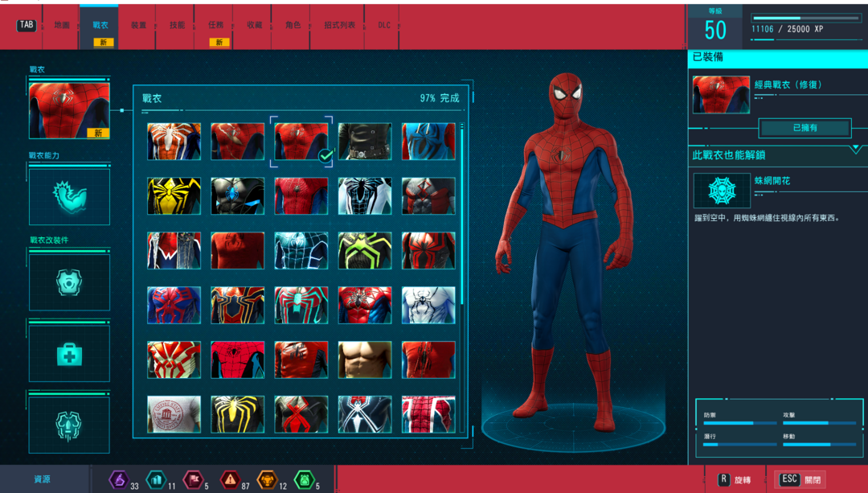Select the red suit with teal spider
868x493 pixels.
(x=301, y=305)
